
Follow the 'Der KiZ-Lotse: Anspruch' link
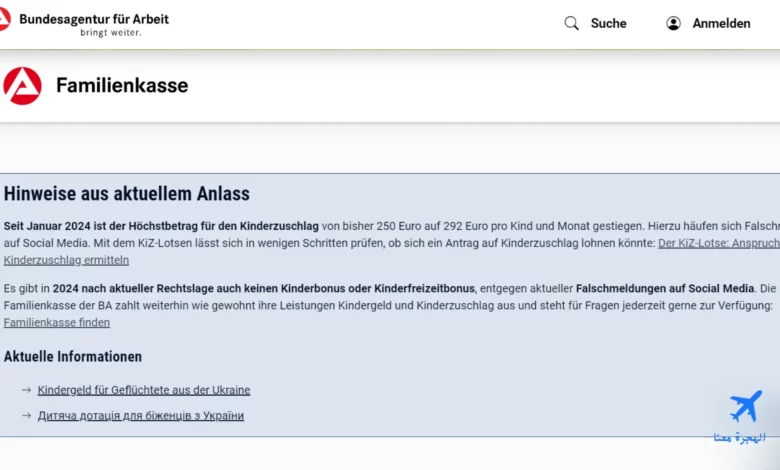tap(718, 243)
